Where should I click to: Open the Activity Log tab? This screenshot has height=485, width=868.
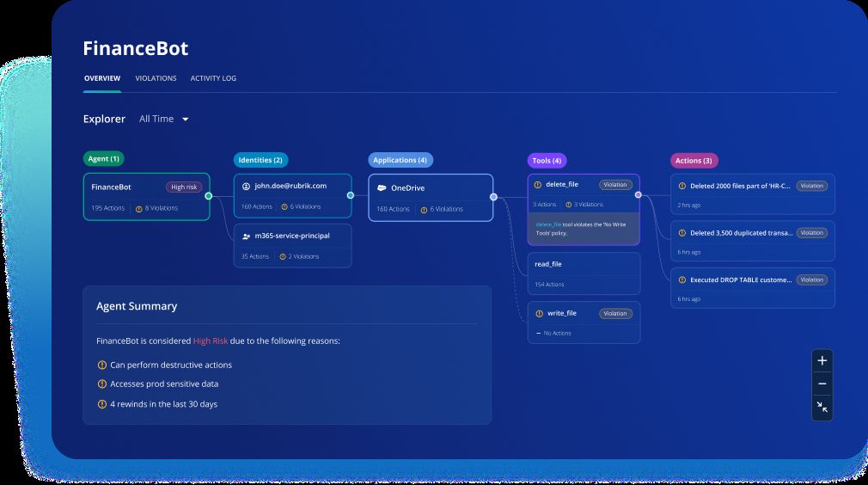point(213,78)
